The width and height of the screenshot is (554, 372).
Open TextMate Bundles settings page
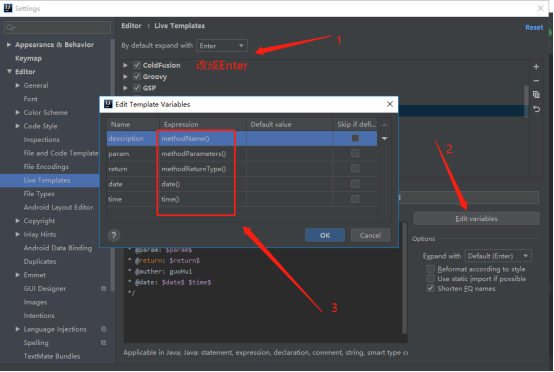pos(52,356)
